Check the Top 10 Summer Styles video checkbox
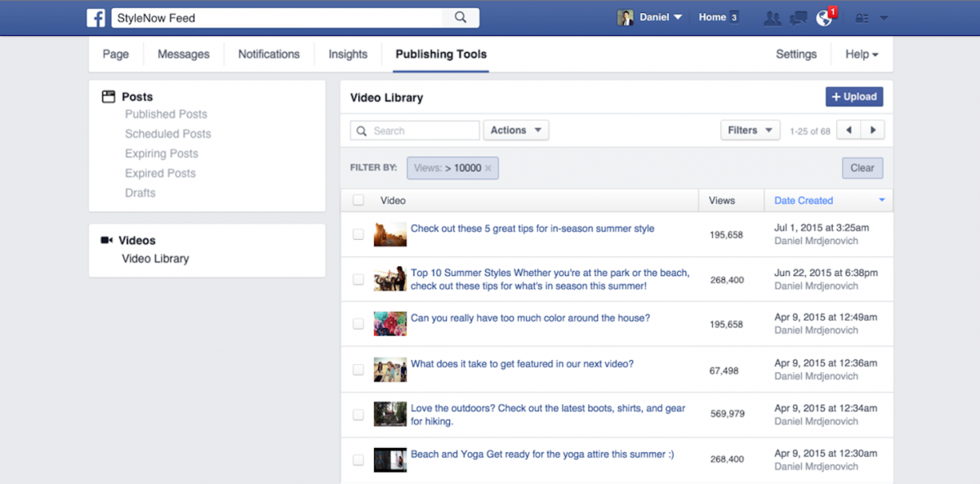Screen dimensions: 980x484 click(x=358, y=279)
